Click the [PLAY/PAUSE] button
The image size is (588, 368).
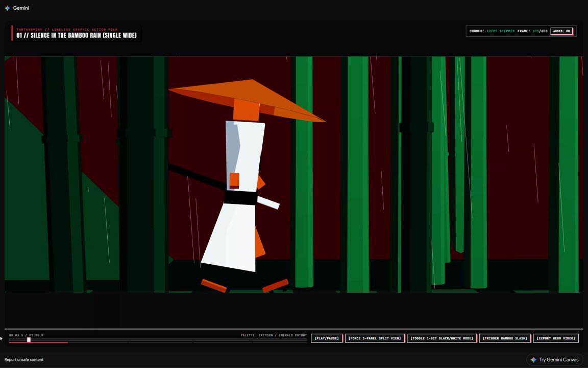click(327, 338)
